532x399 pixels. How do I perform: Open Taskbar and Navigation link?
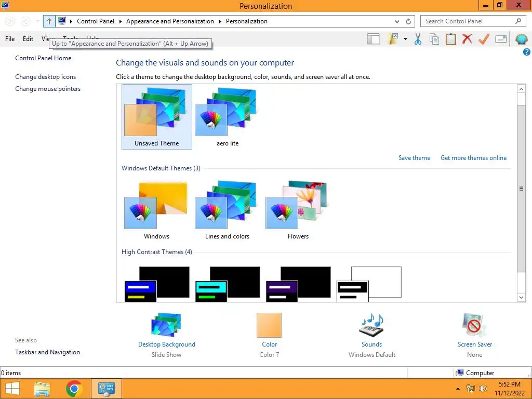[47, 352]
